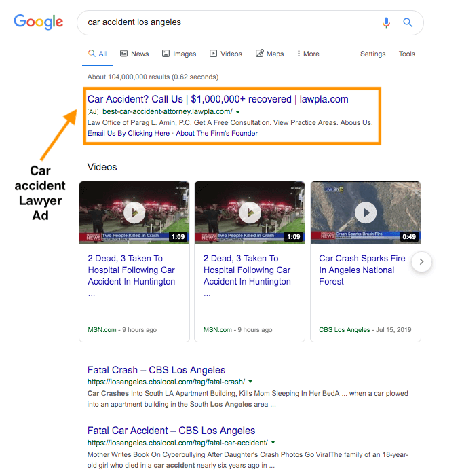Open Fatal Crash – CBS Los Angeles result

[x=156, y=370]
